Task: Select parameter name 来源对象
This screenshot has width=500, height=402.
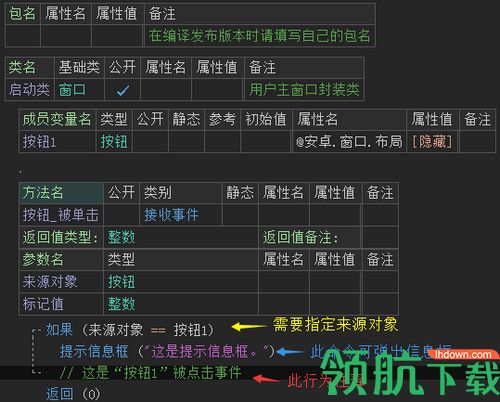Action: [x=50, y=282]
